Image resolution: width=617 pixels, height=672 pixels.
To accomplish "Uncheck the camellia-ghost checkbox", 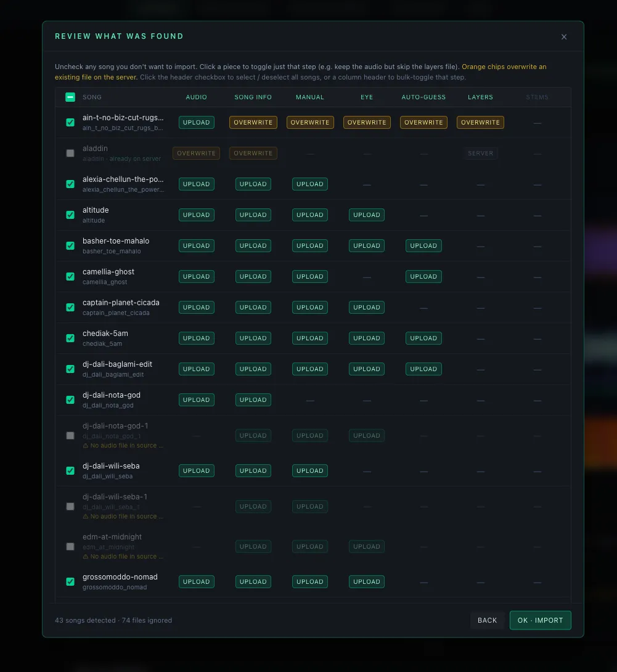I will point(70,277).
